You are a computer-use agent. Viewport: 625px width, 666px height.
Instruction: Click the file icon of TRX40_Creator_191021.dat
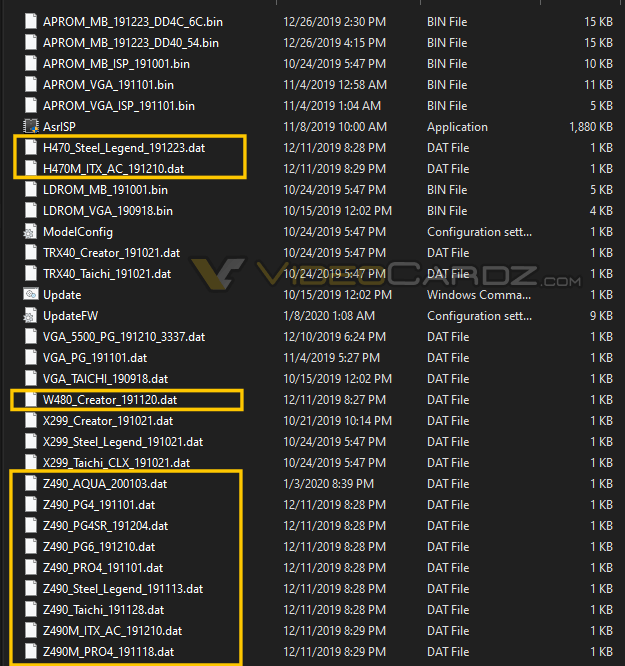click(31, 253)
